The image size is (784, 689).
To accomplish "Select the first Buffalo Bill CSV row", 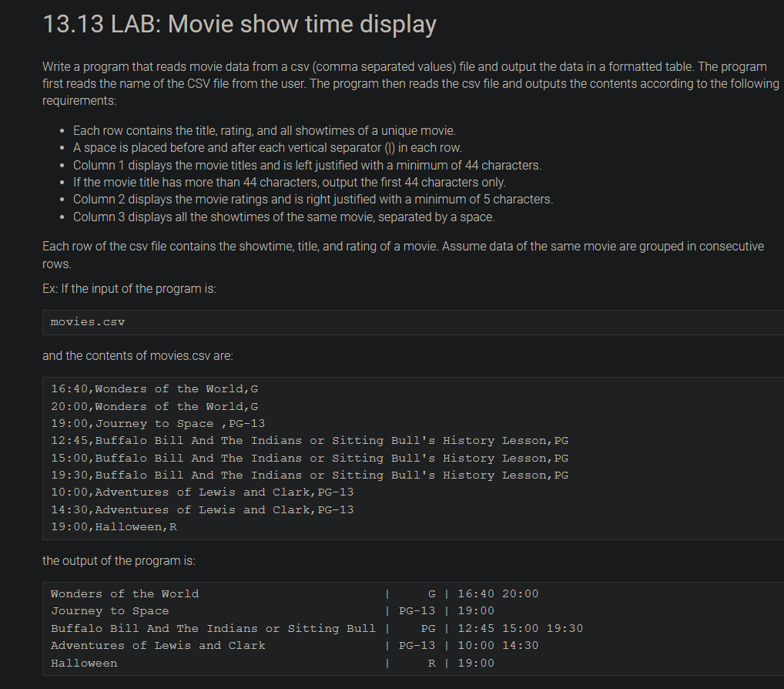I will click(308, 440).
